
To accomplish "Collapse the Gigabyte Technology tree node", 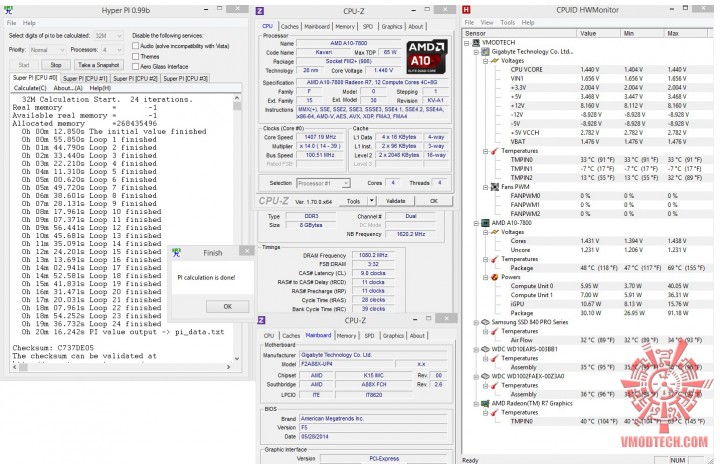I will pyautogui.click(x=476, y=52).
